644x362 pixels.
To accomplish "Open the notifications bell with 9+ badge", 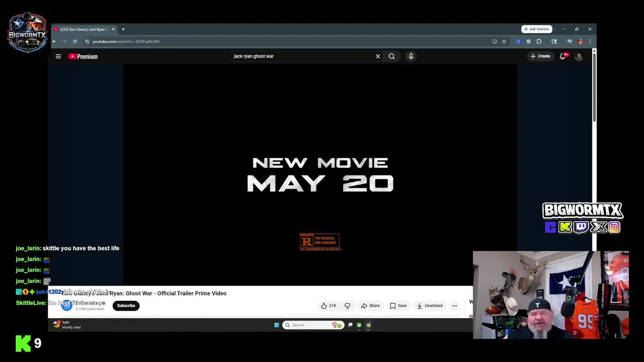I will point(563,56).
